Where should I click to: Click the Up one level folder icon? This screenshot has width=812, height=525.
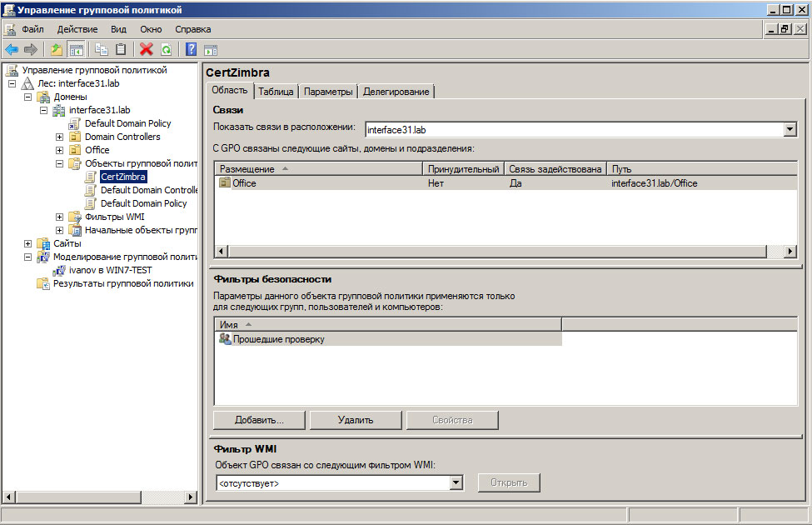pos(57,50)
